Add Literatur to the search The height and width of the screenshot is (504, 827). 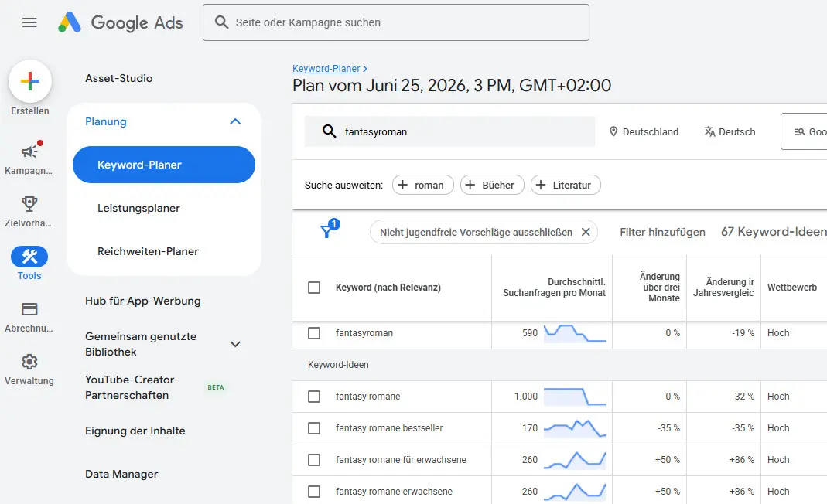(x=566, y=185)
